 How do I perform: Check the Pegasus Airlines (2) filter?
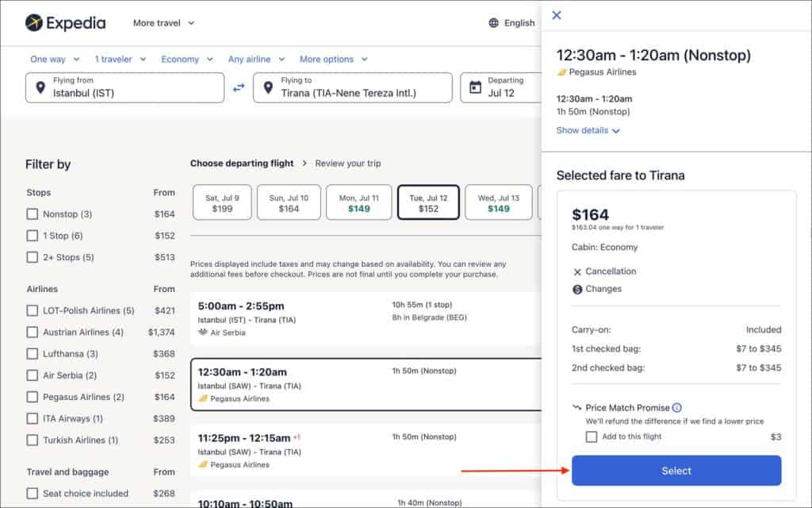[32, 397]
